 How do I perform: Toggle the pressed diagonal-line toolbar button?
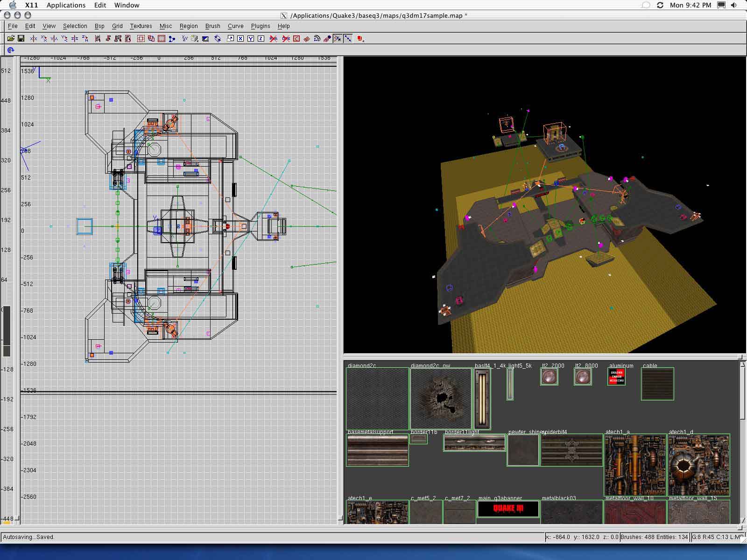tap(348, 39)
